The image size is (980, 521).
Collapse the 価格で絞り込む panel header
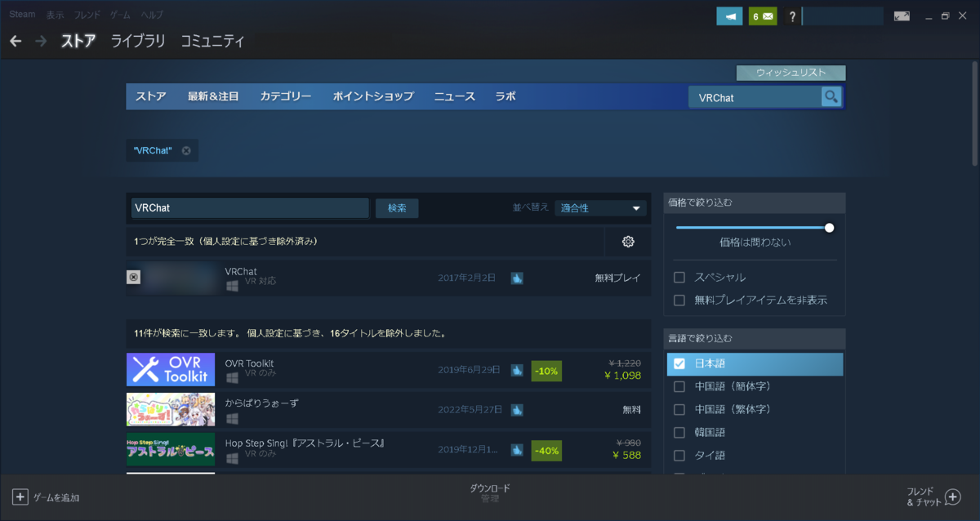tap(755, 203)
